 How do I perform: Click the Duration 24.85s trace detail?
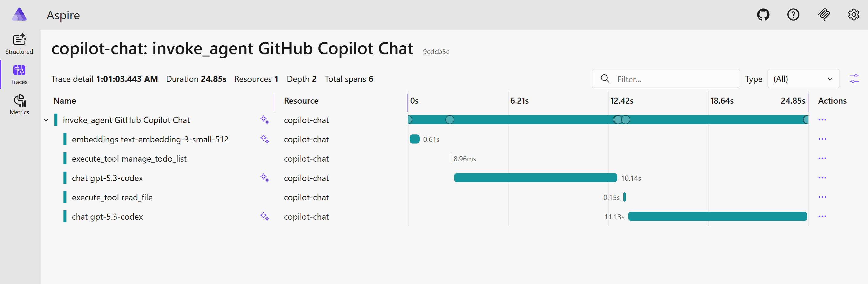coord(196,79)
